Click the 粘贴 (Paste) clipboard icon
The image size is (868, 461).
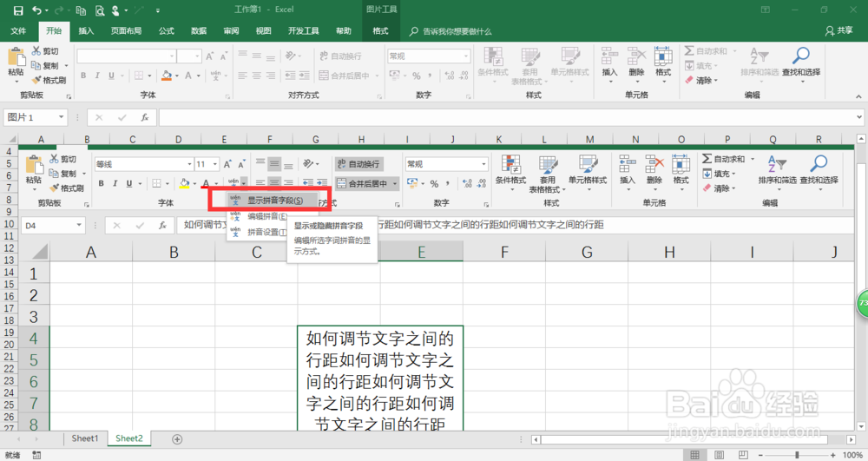(x=16, y=57)
